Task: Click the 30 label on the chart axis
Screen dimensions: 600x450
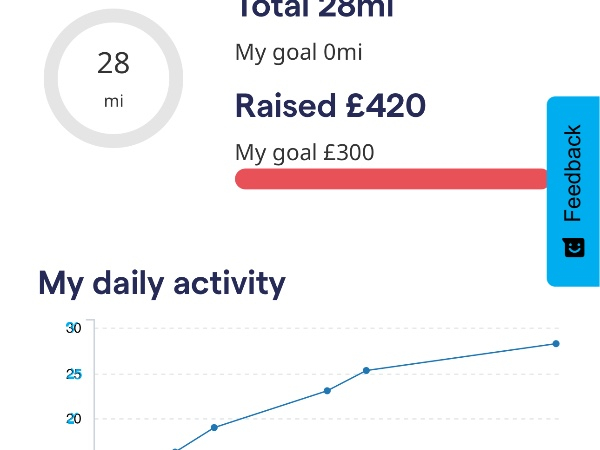Action: click(74, 328)
